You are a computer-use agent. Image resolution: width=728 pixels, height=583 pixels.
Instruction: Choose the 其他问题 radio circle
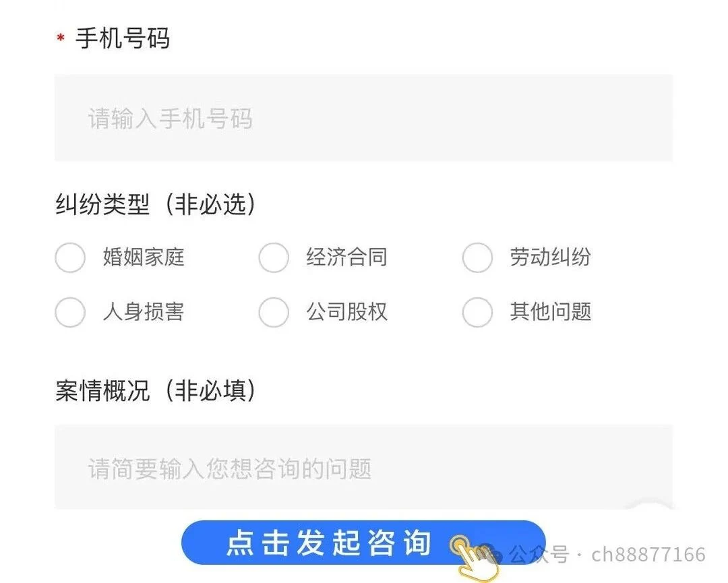(x=477, y=312)
